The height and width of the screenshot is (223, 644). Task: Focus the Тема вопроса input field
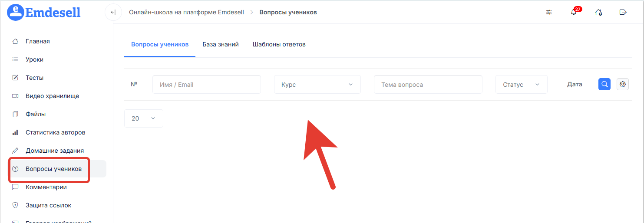coord(428,85)
